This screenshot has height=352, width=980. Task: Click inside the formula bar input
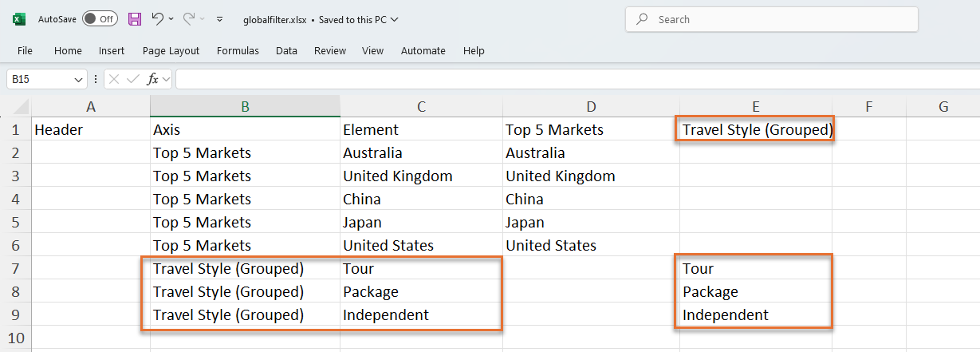[x=577, y=79]
